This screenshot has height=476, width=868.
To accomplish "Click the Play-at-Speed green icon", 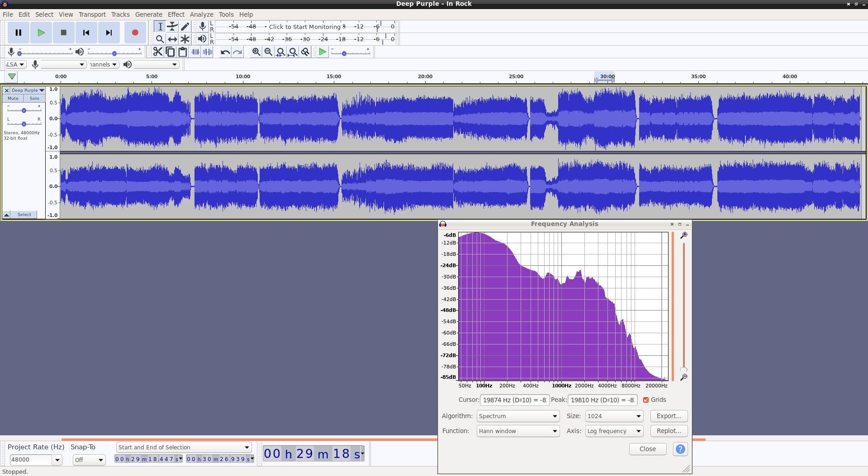I will 323,52.
